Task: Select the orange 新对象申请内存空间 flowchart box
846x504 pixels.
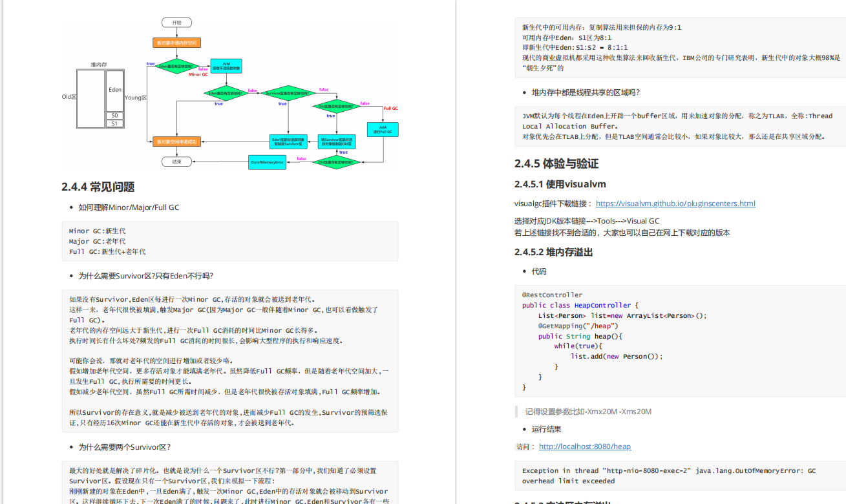Action: [x=176, y=43]
